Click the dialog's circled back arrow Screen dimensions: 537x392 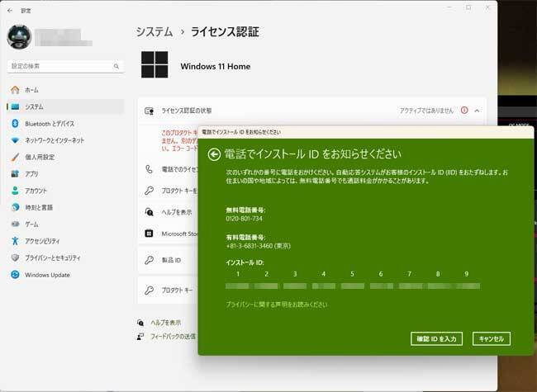[x=214, y=154]
